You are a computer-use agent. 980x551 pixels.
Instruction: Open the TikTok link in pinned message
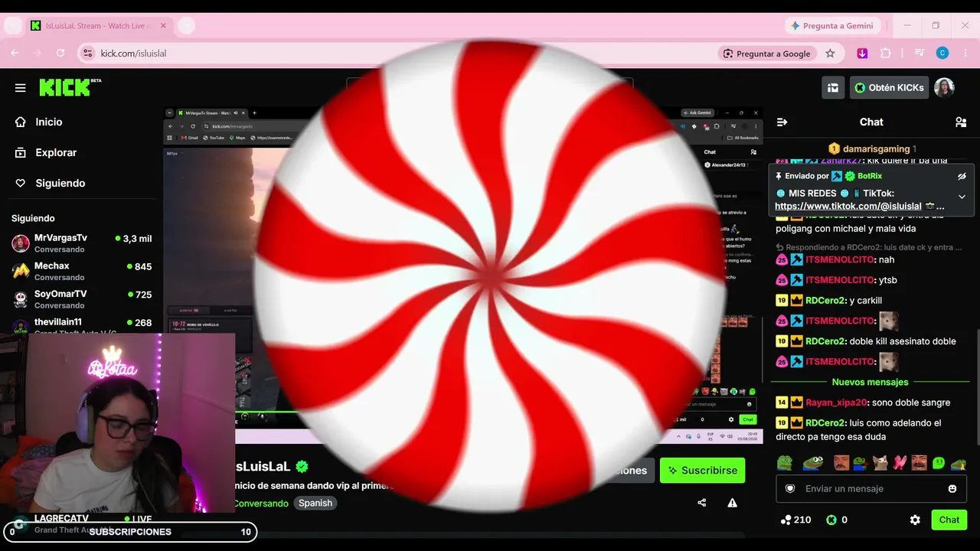tap(848, 207)
